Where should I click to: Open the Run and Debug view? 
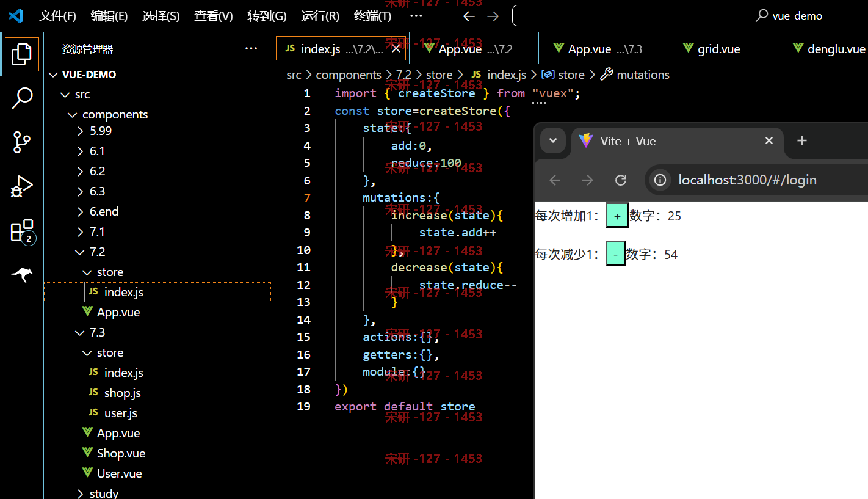point(22,187)
